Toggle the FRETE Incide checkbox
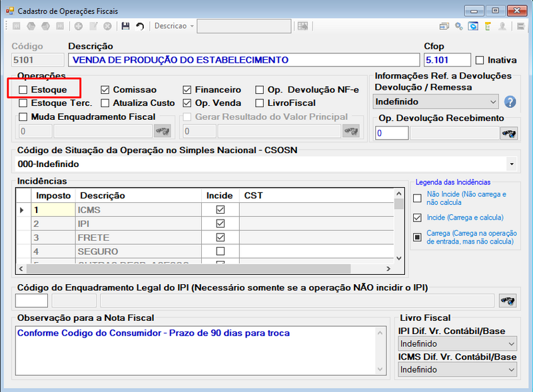This screenshot has height=392, width=533. click(x=221, y=237)
